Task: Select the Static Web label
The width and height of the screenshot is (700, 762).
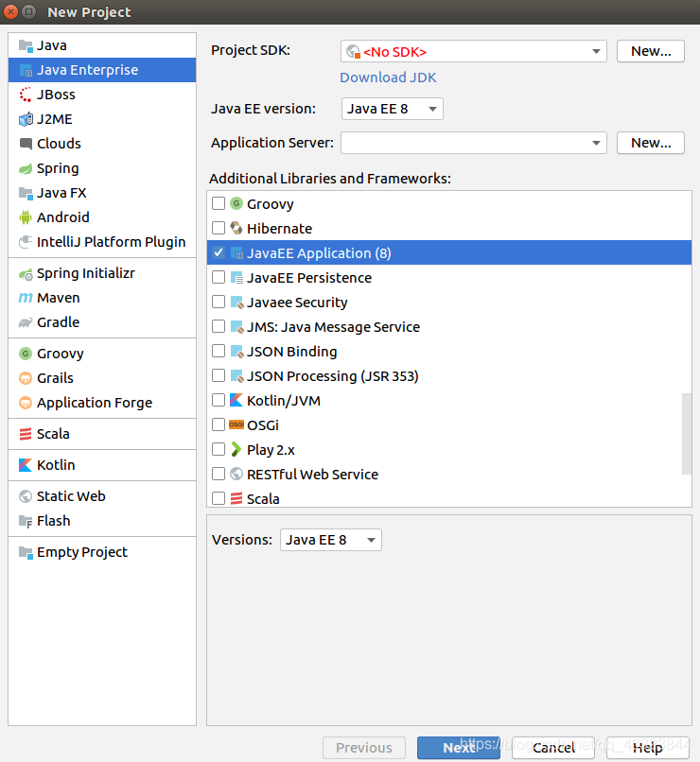Action: (71, 496)
